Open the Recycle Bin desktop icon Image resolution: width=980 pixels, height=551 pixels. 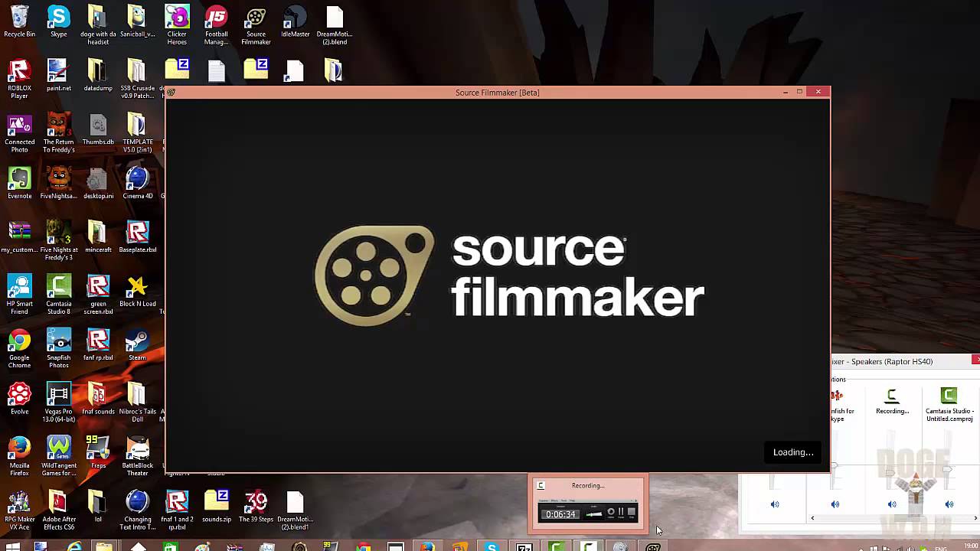pos(19,21)
